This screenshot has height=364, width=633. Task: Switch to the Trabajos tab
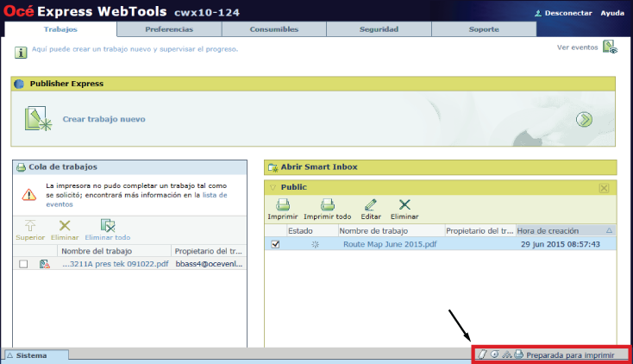tap(60, 29)
